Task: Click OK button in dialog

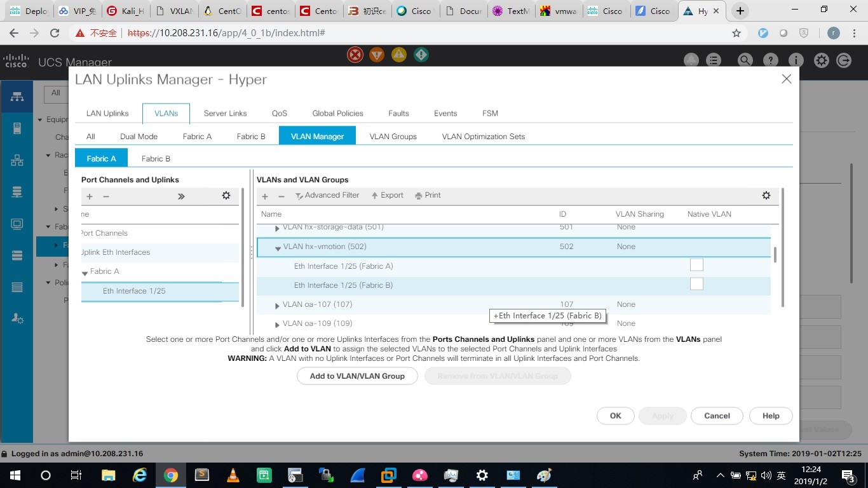Action: (x=615, y=416)
